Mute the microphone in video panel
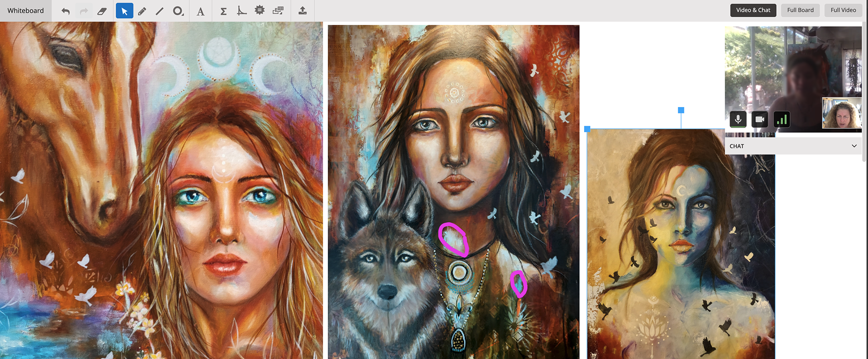 click(x=738, y=120)
